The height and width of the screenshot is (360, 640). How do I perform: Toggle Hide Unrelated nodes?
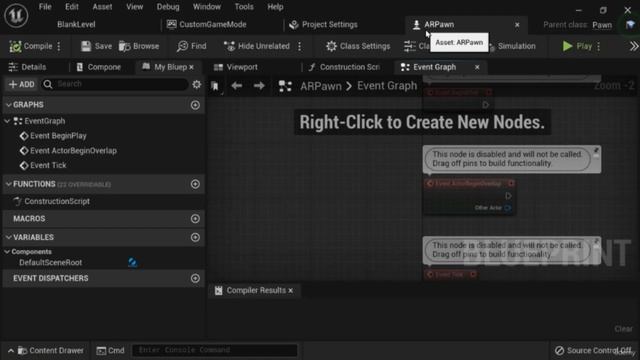(257, 46)
